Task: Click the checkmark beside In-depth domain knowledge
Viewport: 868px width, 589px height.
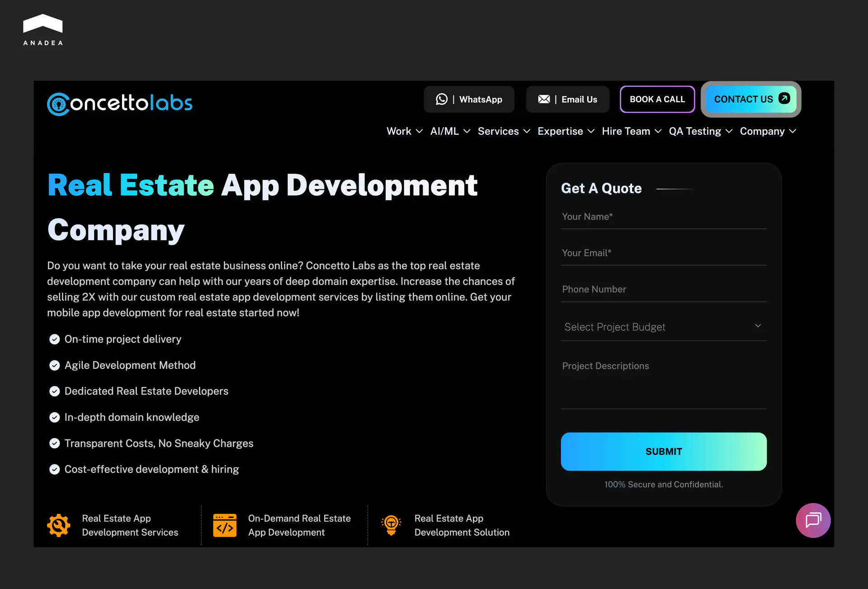Action: 54,418
